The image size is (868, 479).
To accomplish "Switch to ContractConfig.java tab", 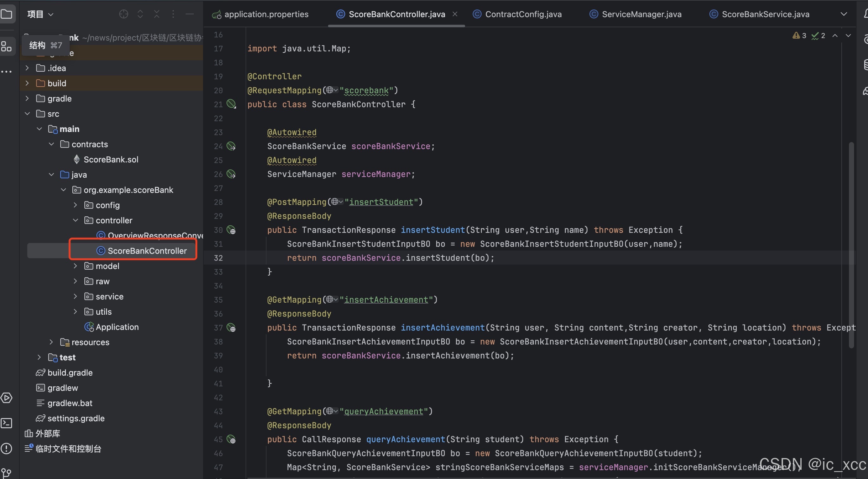I will [x=517, y=14].
